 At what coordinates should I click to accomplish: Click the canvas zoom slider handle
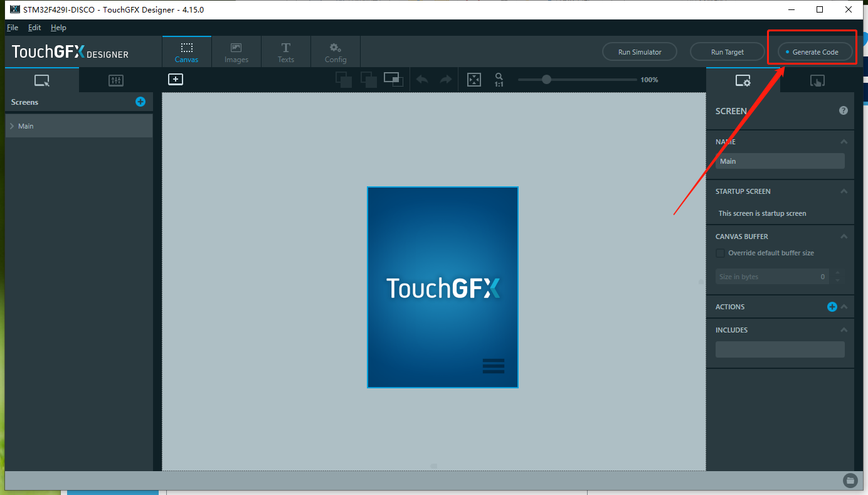coord(546,80)
